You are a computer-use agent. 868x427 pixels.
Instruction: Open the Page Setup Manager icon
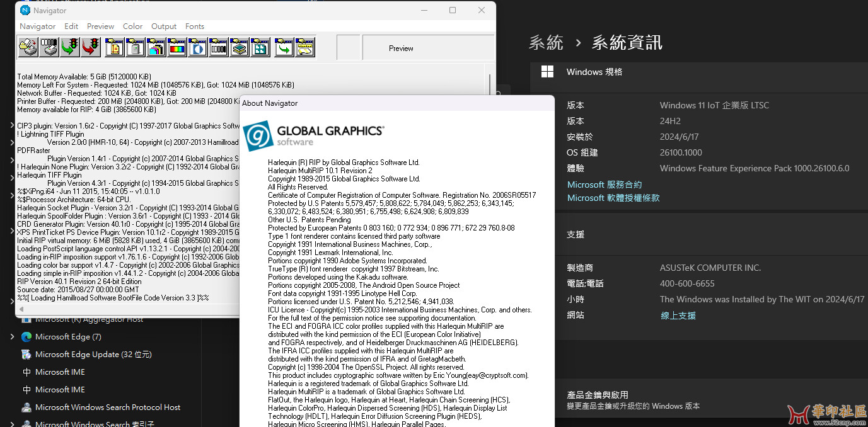point(115,47)
